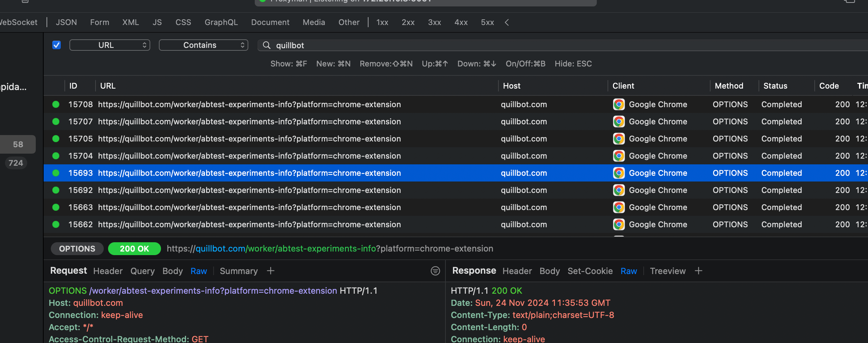
Task: Open the Request Header tab
Action: coord(108,271)
